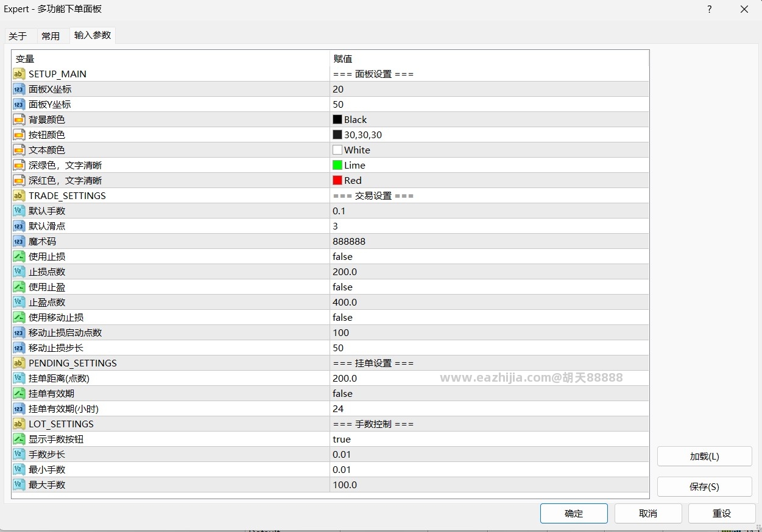
Task: Click the boolean icon beside 显示手数按钮
Action: (x=19, y=439)
